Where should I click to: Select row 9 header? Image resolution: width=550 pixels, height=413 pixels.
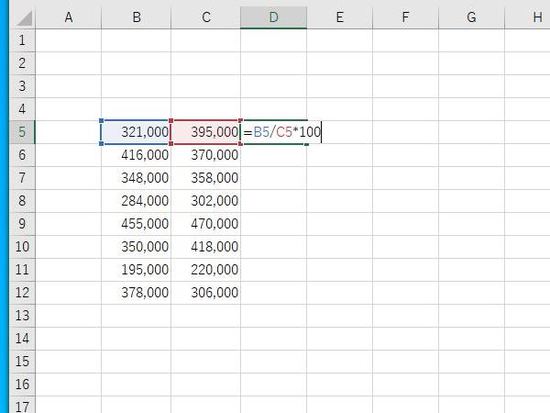coord(22,224)
